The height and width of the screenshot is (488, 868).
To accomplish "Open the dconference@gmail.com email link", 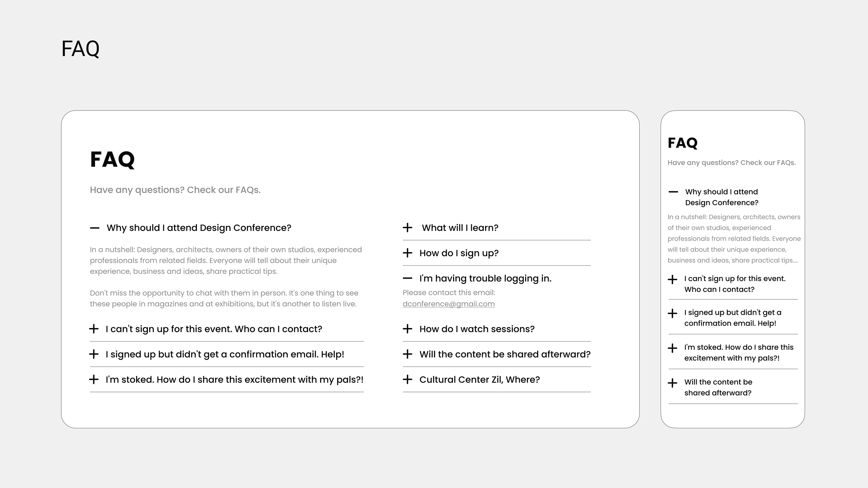I will coord(449,304).
